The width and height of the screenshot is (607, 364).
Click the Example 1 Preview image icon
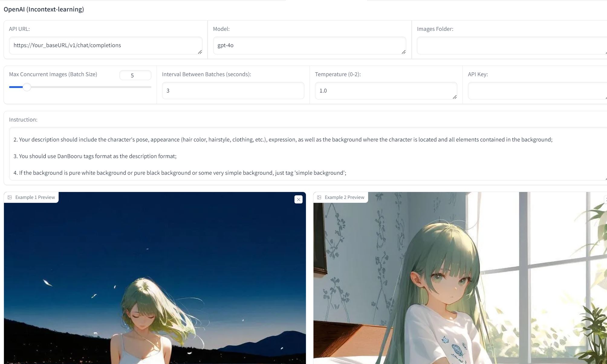10,197
